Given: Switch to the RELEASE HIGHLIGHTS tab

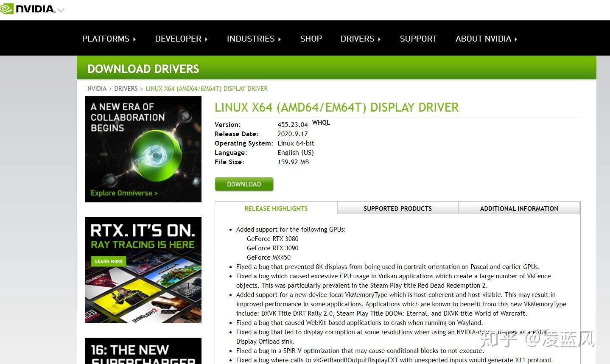Looking at the screenshot, I should point(276,208).
